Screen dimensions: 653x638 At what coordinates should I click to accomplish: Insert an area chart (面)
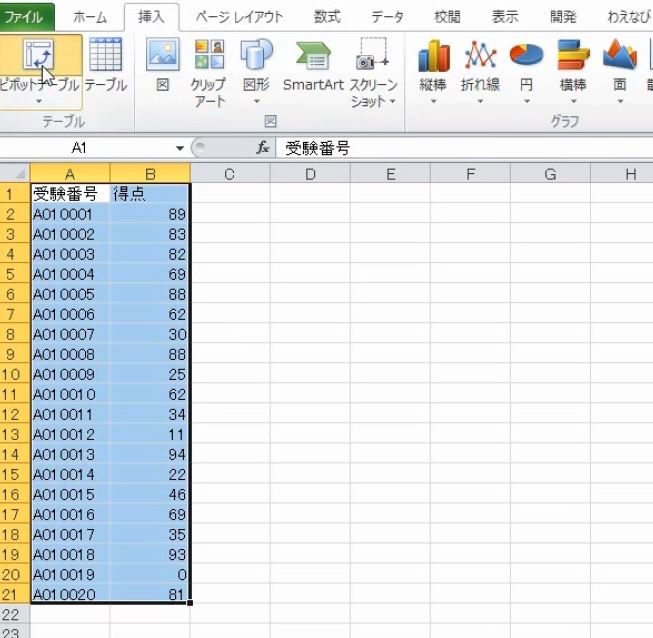pyautogui.click(x=620, y=55)
